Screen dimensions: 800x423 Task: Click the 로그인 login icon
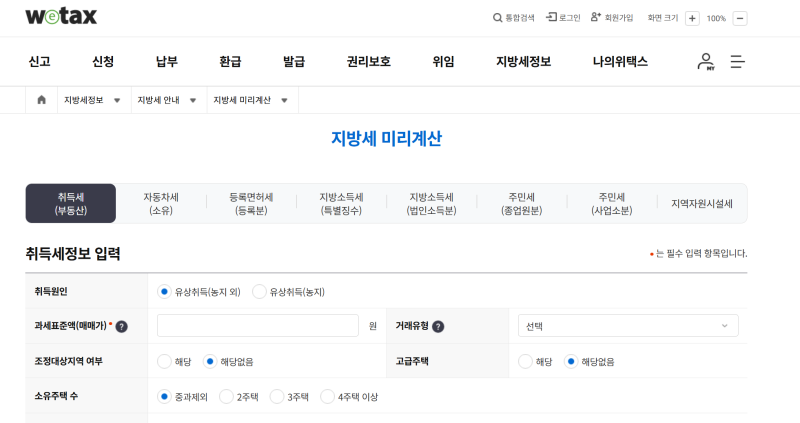[x=551, y=17]
